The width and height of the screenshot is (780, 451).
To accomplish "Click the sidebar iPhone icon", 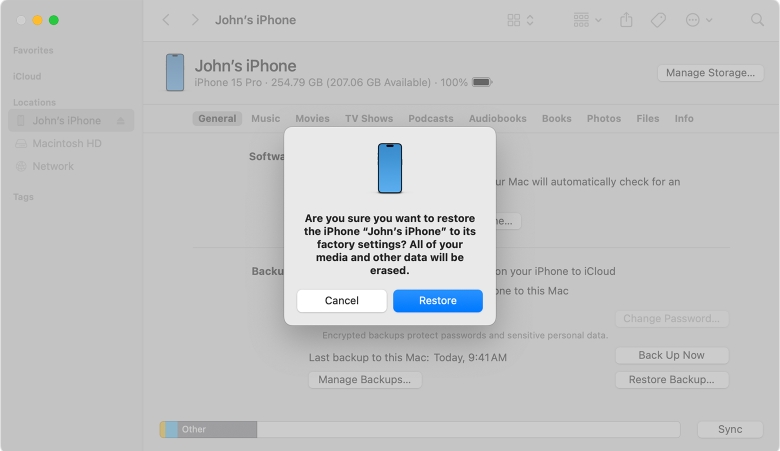I will (21, 120).
